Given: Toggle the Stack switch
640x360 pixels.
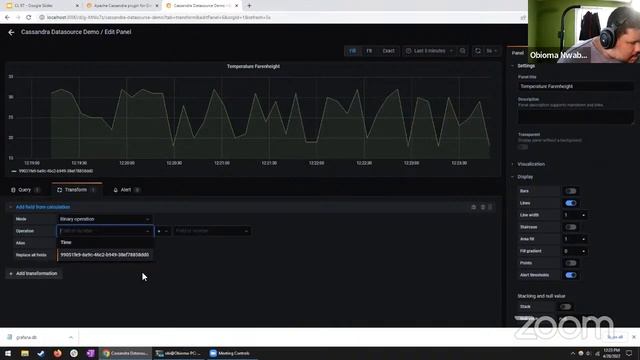Looking at the screenshot, I should tap(566, 307).
